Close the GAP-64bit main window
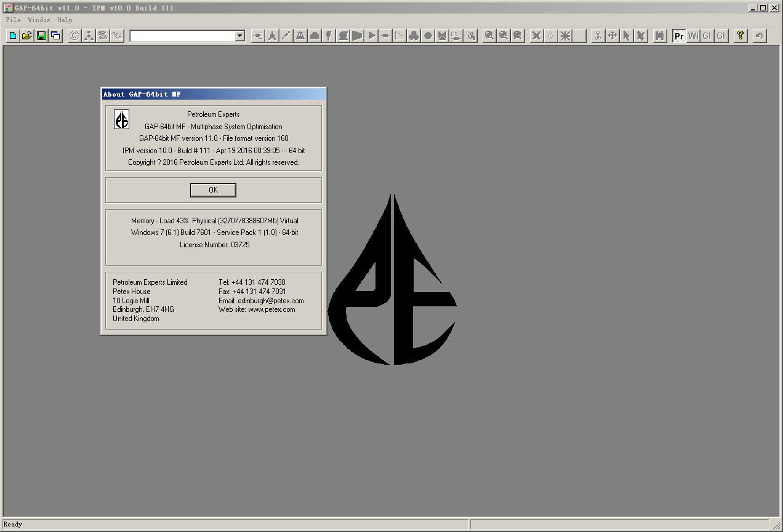The image size is (783, 532). [x=774, y=7]
